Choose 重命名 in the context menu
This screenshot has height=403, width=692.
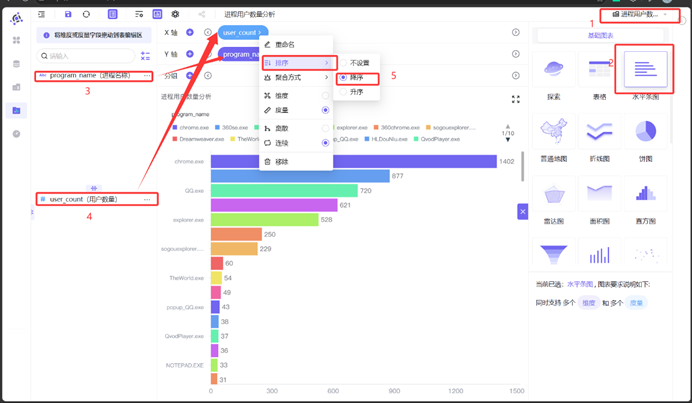pos(296,45)
